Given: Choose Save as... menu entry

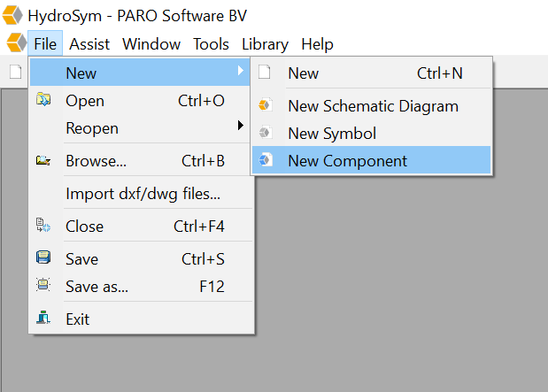Looking at the screenshot, I should (x=140, y=286).
